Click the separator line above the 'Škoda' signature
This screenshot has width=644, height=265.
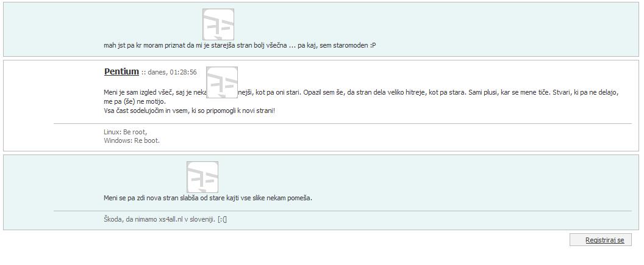(x=343, y=211)
